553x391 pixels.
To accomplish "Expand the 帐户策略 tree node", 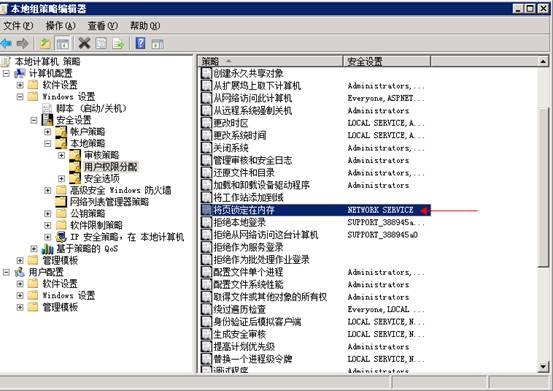I will [x=48, y=132].
